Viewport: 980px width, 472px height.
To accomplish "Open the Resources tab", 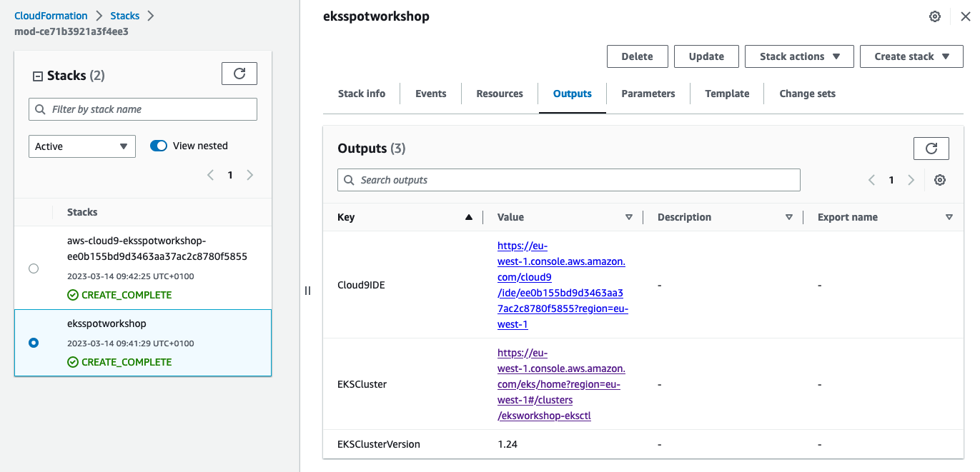I will point(500,94).
